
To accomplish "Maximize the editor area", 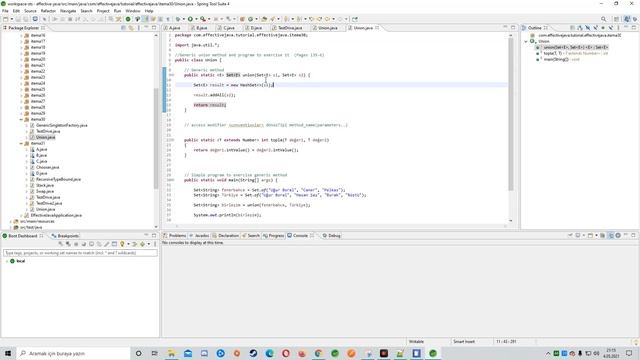I will click(x=513, y=27).
